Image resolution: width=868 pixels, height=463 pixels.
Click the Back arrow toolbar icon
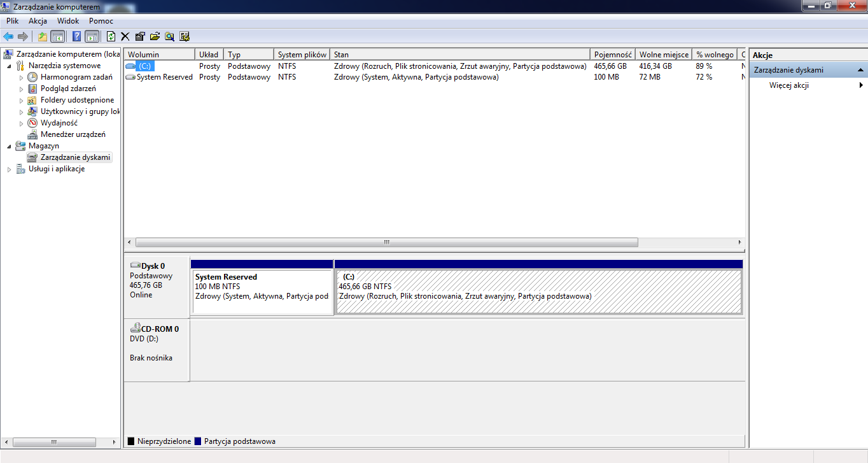tap(8, 36)
